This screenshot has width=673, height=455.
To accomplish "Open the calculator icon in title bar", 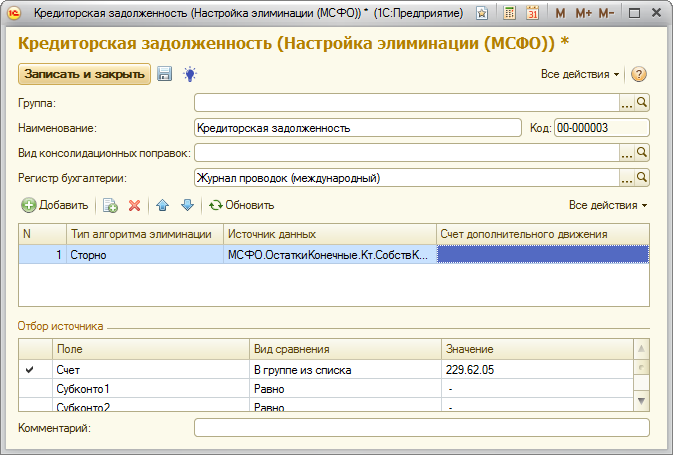I will (x=510, y=14).
